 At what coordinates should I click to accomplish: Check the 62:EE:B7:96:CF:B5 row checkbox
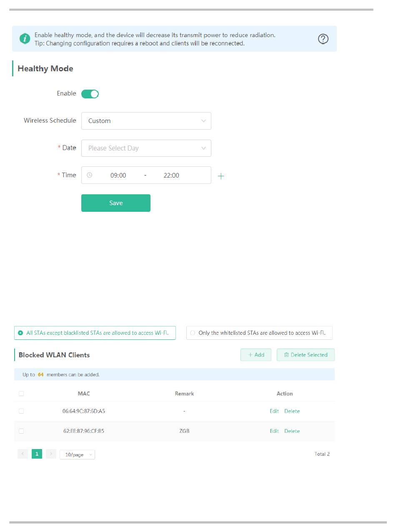pos(21,431)
